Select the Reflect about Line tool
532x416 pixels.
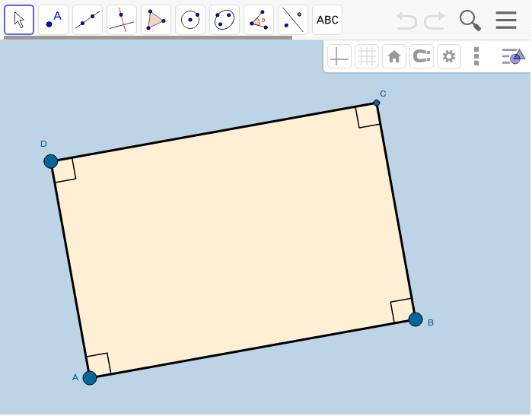click(293, 20)
